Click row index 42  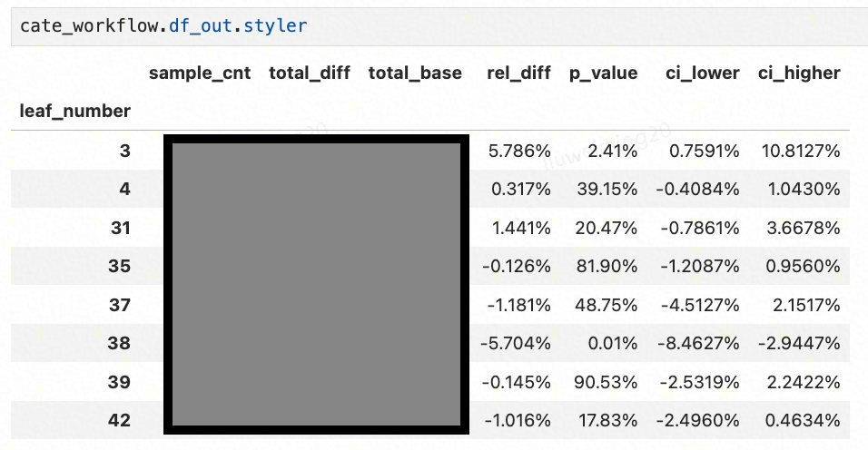[x=120, y=420]
